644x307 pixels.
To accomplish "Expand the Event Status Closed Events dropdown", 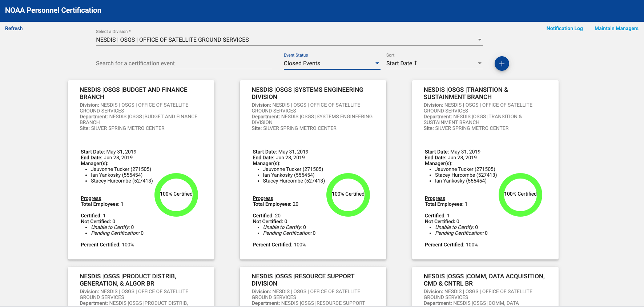I will point(332,64).
